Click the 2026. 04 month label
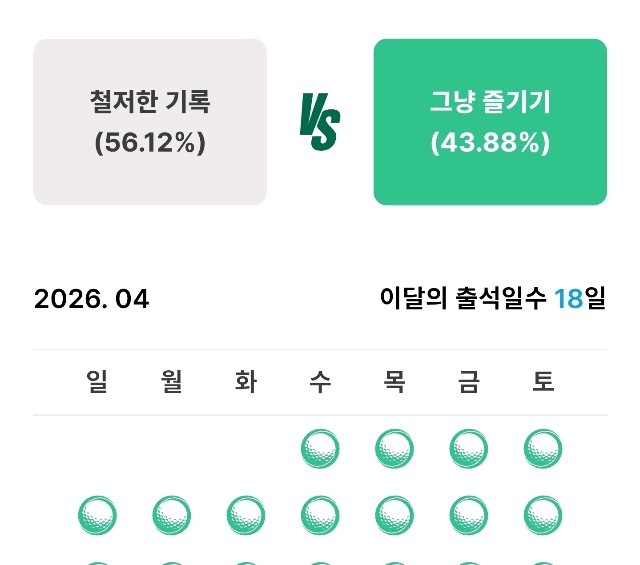This screenshot has height=565, width=640. (x=91, y=299)
